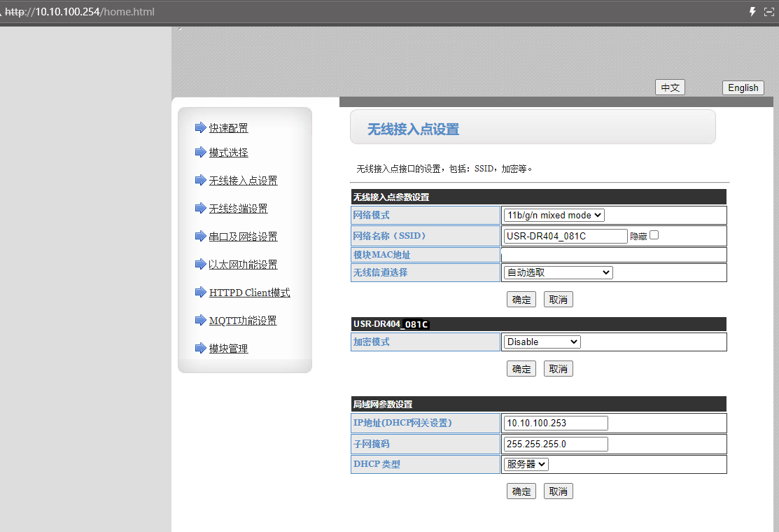This screenshot has height=532, width=779.
Task: Open the 模块管理 menu link
Action: [228, 349]
